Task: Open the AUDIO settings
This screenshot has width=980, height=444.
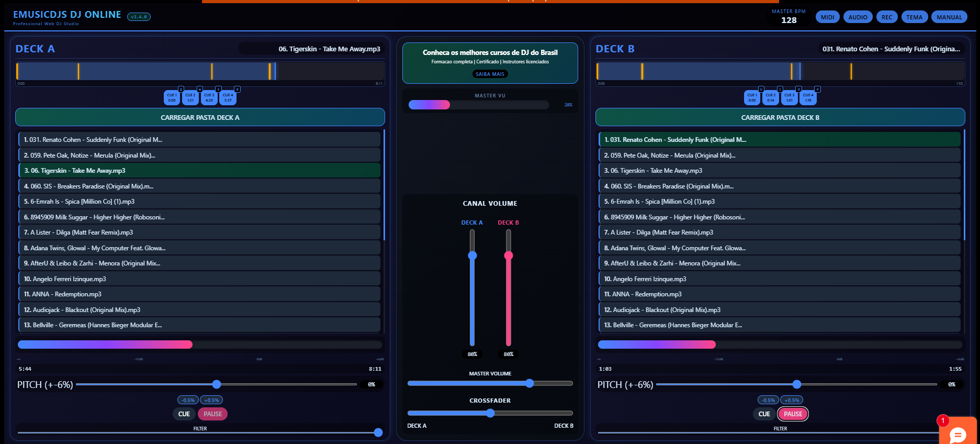Action: pyautogui.click(x=858, y=17)
